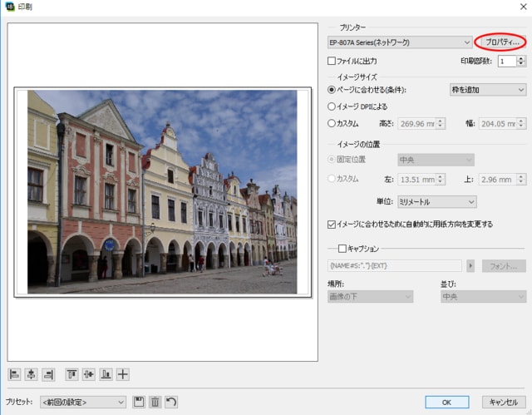Viewport: 532px width, 415px height.
Task: Save the preset with the floppy disk icon
Action: (139, 402)
